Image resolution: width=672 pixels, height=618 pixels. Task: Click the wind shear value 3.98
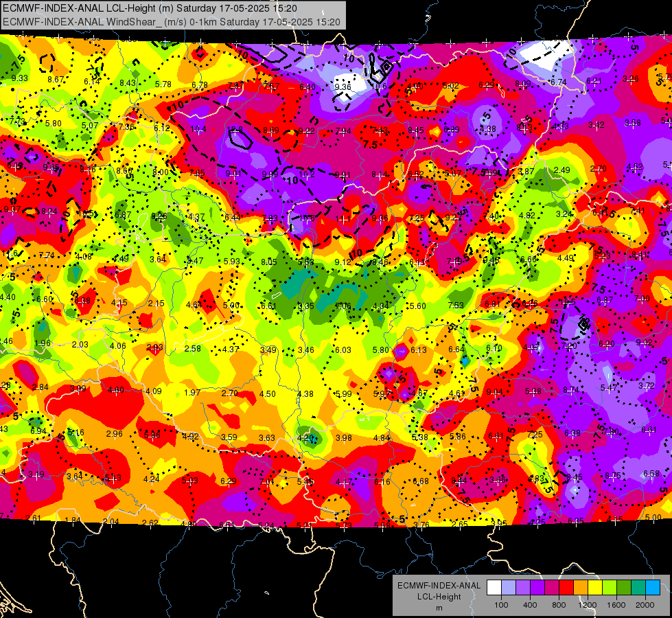point(343,438)
